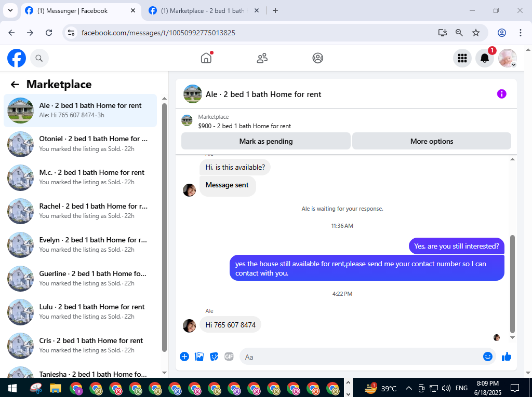
Task: Open the Guerline conversation
Action: [x=81, y=278]
